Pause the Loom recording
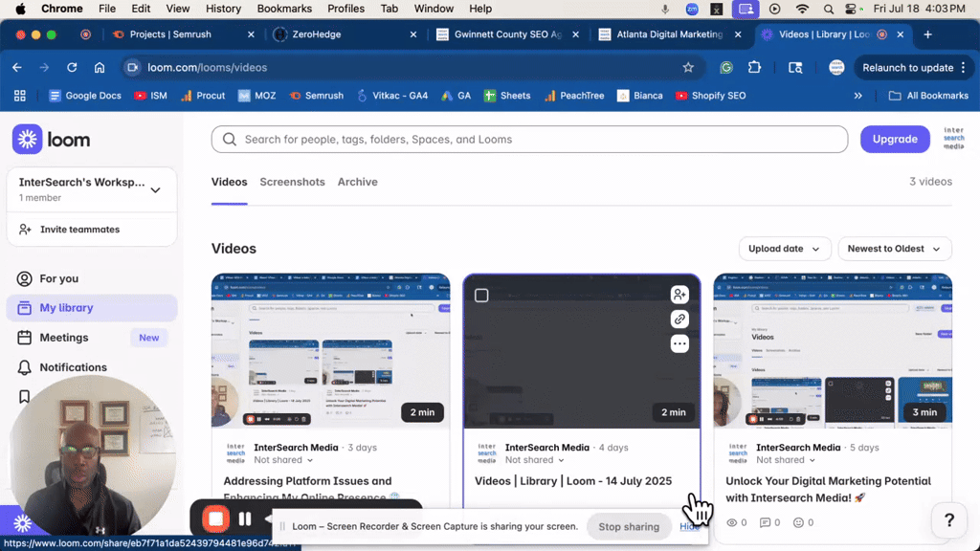The image size is (980, 551). tap(245, 519)
